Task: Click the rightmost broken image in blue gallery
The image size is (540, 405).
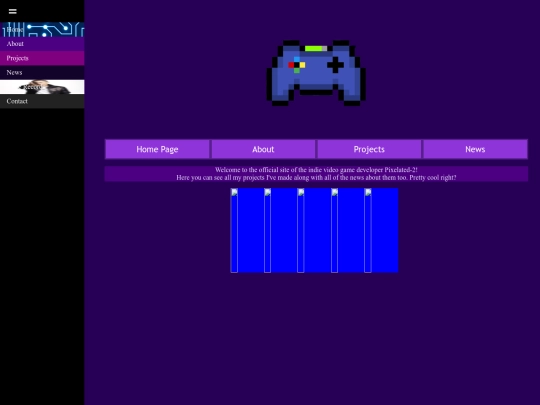Action: (368, 230)
